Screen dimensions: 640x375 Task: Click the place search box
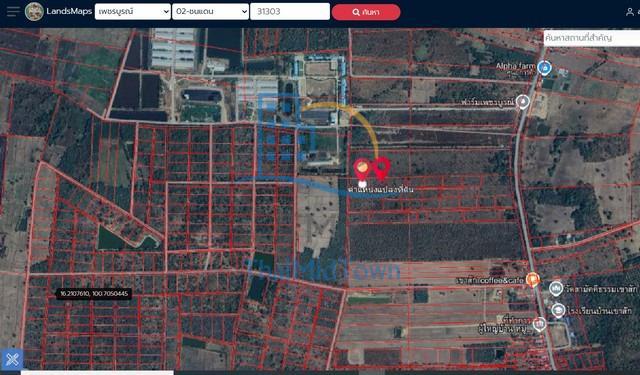coord(592,38)
